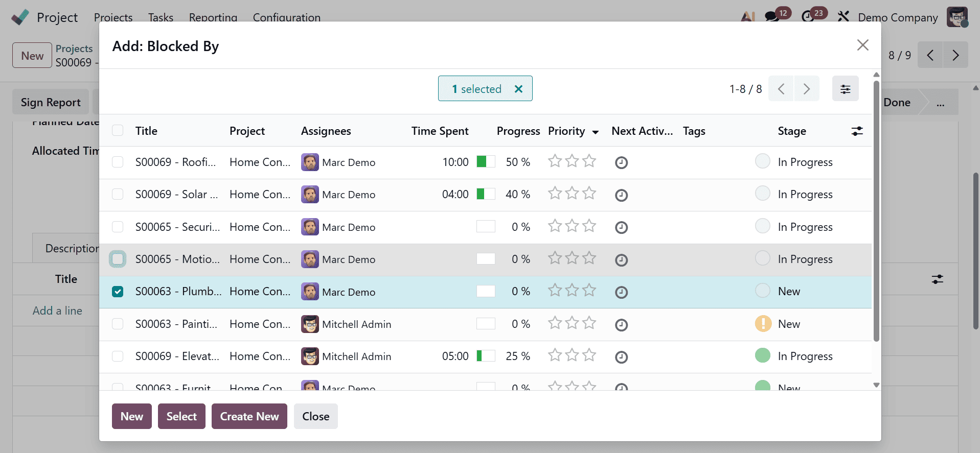The width and height of the screenshot is (980, 453).
Task: Open the Configuration menu
Action: [287, 17]
